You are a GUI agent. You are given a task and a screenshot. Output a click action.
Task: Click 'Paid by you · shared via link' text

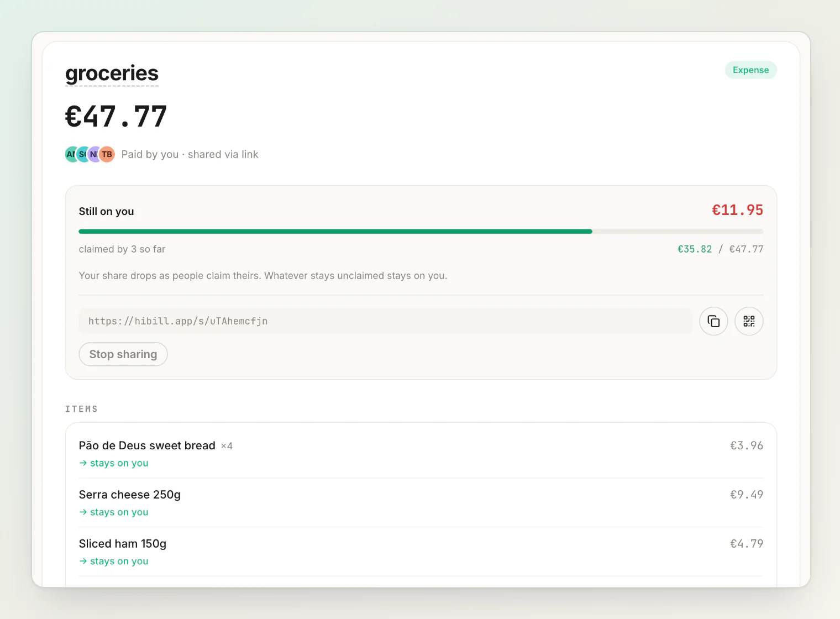(190, 154)
